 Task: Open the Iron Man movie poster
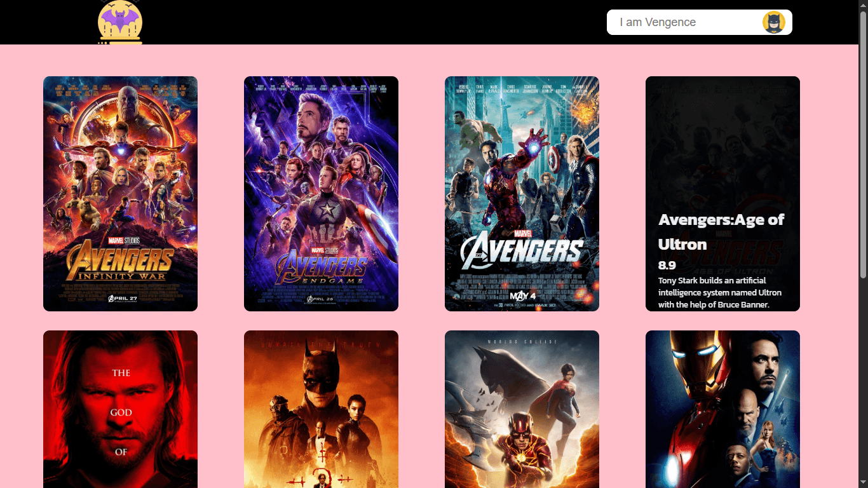[722, 409]
